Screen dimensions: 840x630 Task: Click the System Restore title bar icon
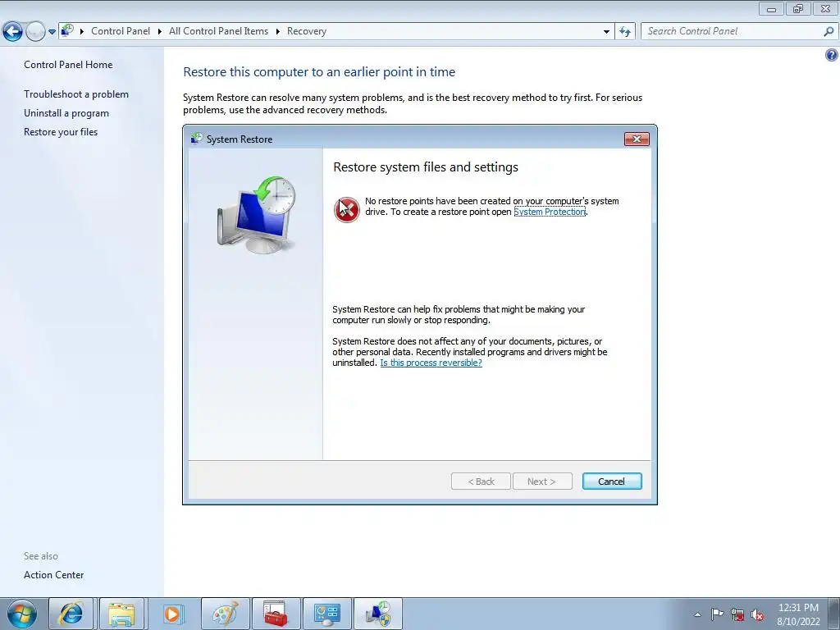coord(197,139)
